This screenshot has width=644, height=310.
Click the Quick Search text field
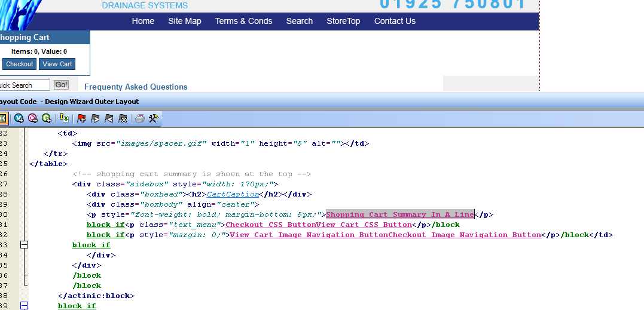[x=24, y=85]
